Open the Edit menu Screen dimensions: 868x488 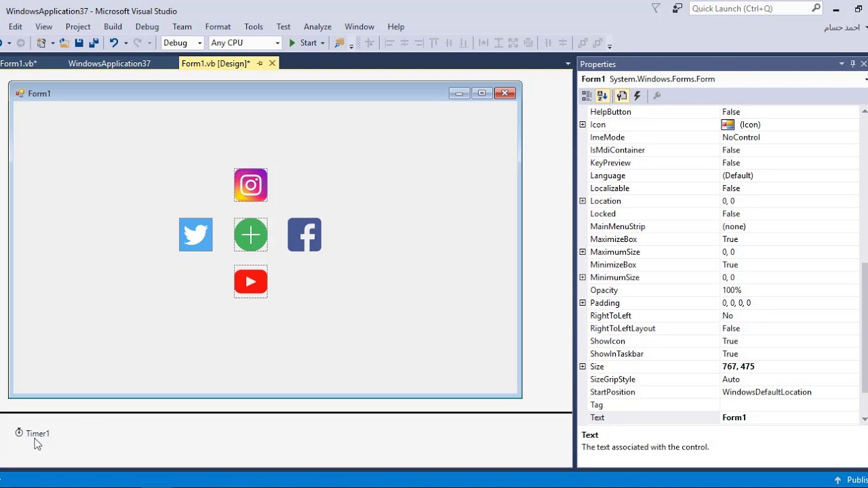[16, 26]
